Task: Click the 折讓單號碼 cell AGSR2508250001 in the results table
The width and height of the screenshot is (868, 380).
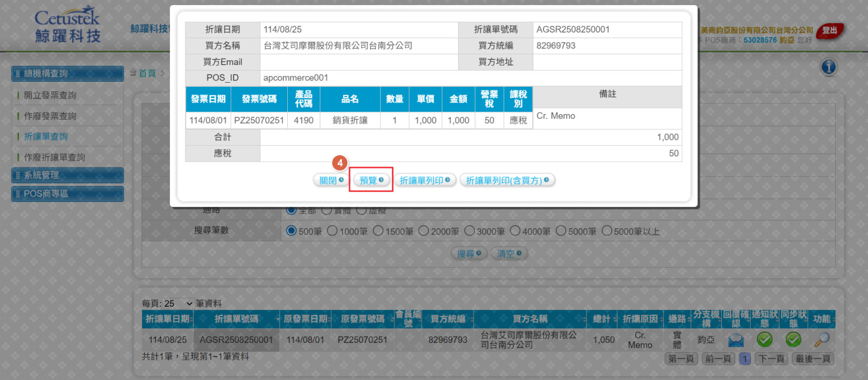Action: (x=236, y=340)
